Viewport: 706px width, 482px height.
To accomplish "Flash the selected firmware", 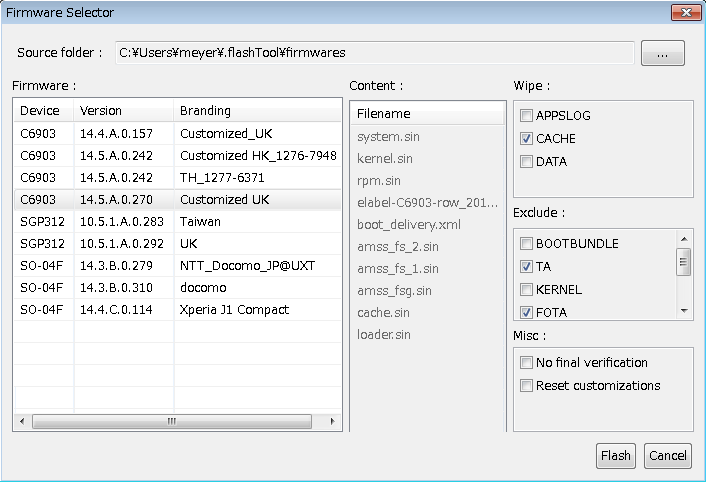I will (615, 456).
